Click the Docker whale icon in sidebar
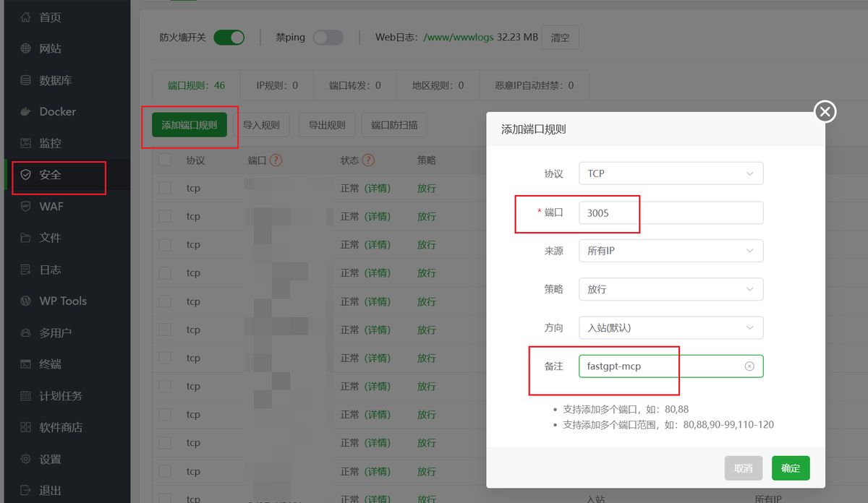The height and width of the screenshot is (503, 868). [26, 112]
